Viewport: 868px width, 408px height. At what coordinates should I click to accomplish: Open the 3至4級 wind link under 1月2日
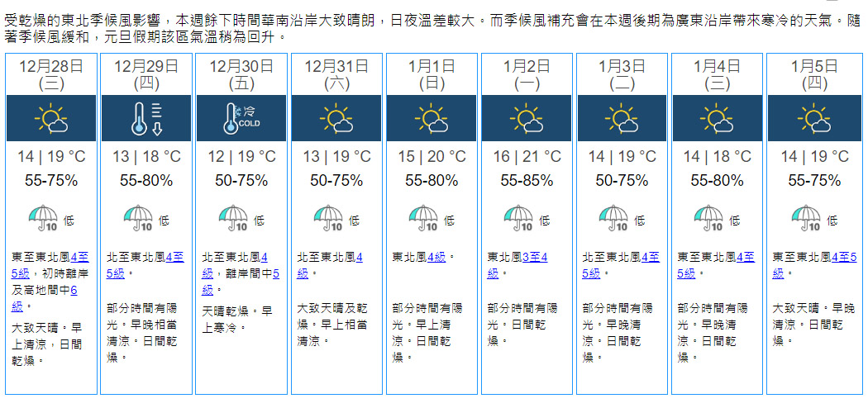coord(536,258)
